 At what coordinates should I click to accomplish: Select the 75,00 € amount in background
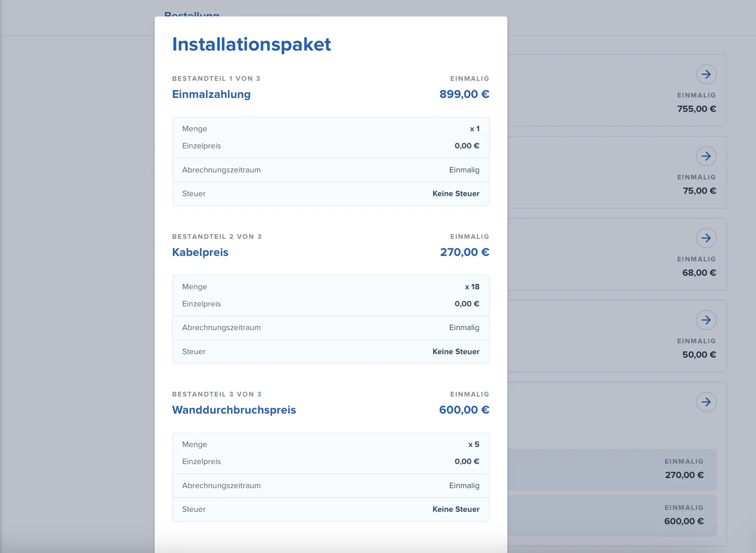point(699,191)
